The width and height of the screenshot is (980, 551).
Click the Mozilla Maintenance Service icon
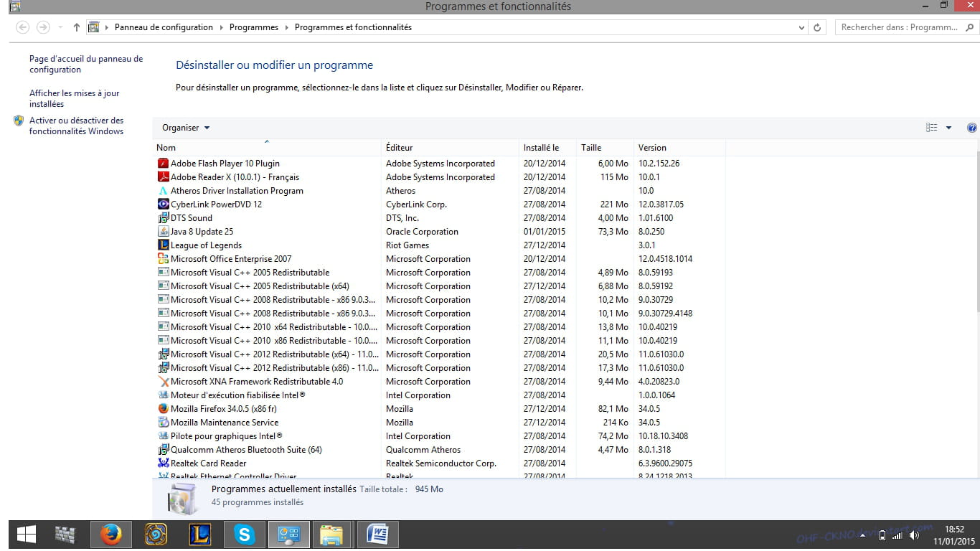click(163, 423)
